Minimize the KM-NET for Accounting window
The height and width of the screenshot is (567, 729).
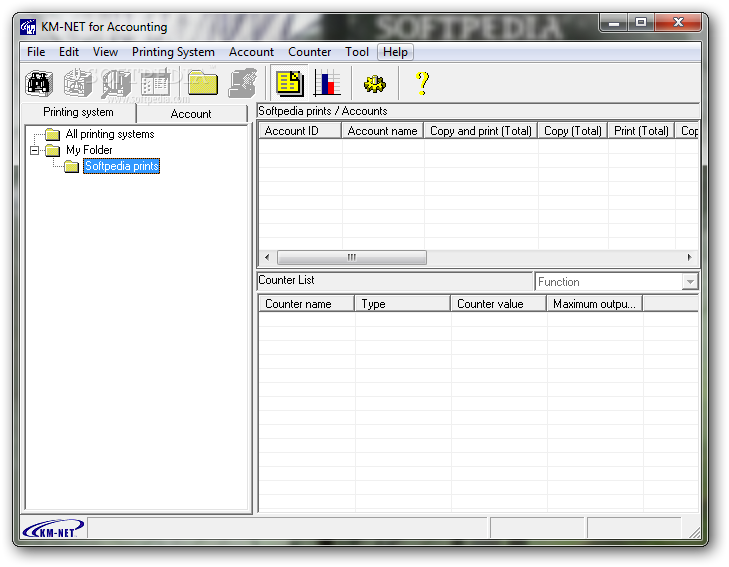coord(614,22)
